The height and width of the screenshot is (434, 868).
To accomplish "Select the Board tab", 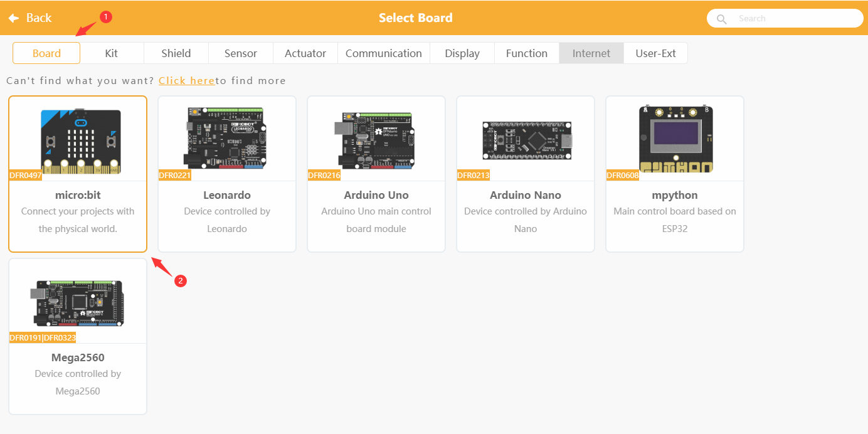I will pyautogui.click(x=46, y=53).
